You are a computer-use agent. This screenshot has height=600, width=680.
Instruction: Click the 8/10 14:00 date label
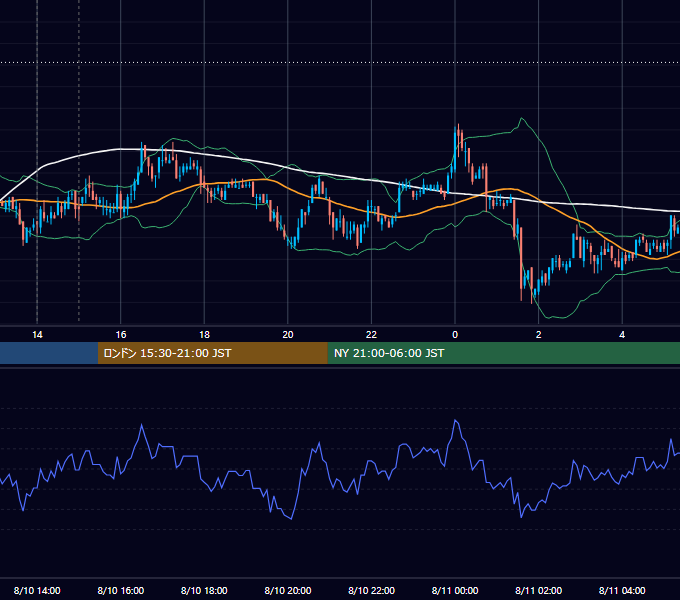(x=37, y=590)
